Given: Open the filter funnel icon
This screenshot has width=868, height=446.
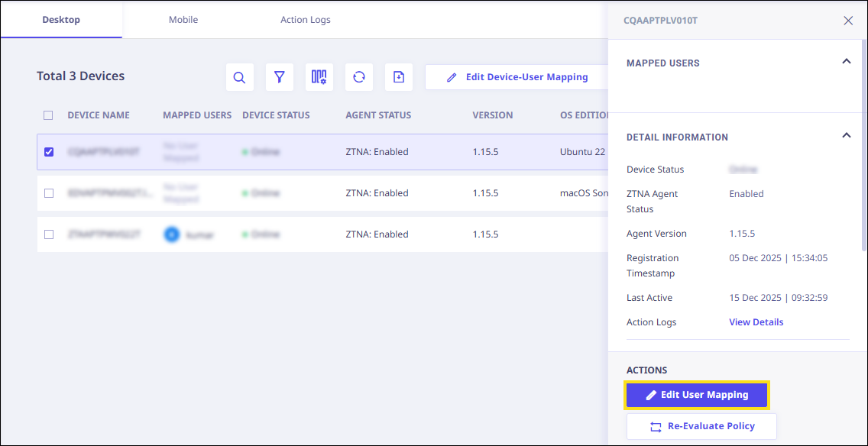Looking at the screenshot, I should tap(280, 77).
